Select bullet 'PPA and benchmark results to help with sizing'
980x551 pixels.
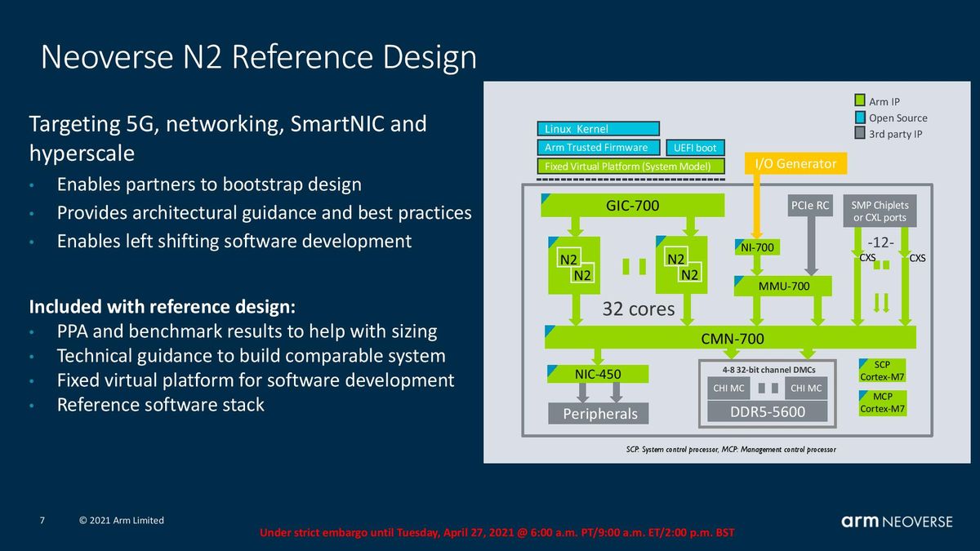247,331
